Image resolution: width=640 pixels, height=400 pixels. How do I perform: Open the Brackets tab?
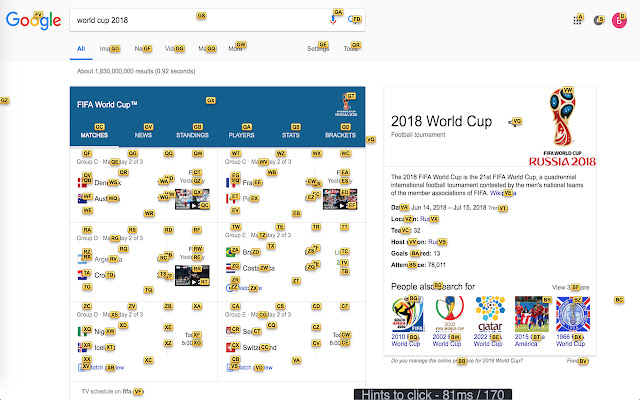pos(340,132)
